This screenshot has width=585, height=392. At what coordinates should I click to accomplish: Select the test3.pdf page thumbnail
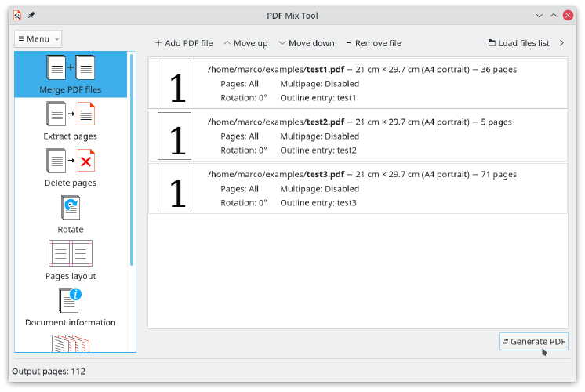tap(174, 189)
